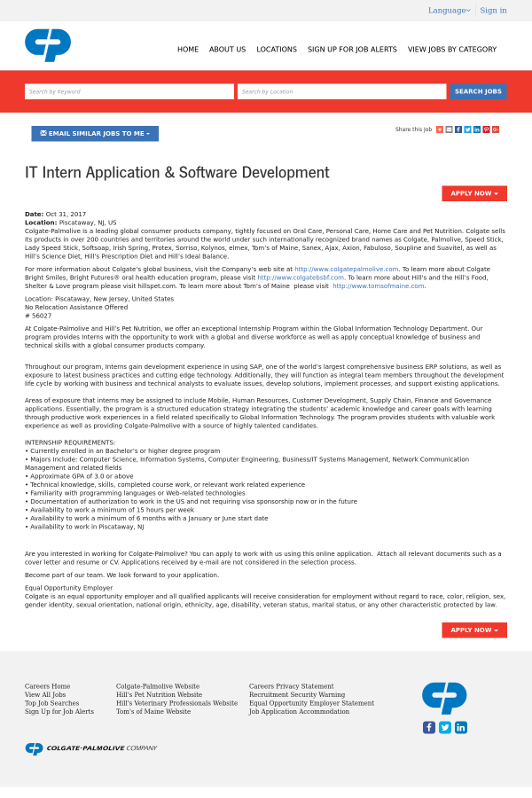Open footer LinkedIn social icon
This screenshot has height=798, width=532.
click(x=461, y=727)
